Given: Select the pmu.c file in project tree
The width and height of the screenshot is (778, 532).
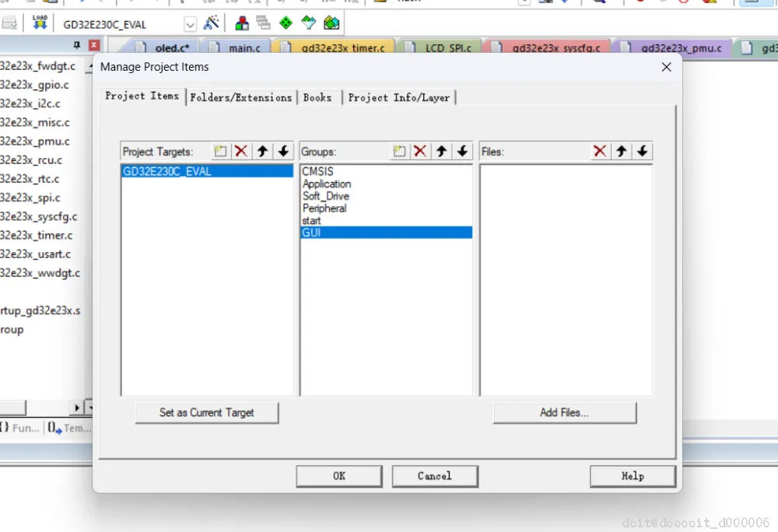Looking at the screenshot, I should pyautogui.click(x=35, y=142).
